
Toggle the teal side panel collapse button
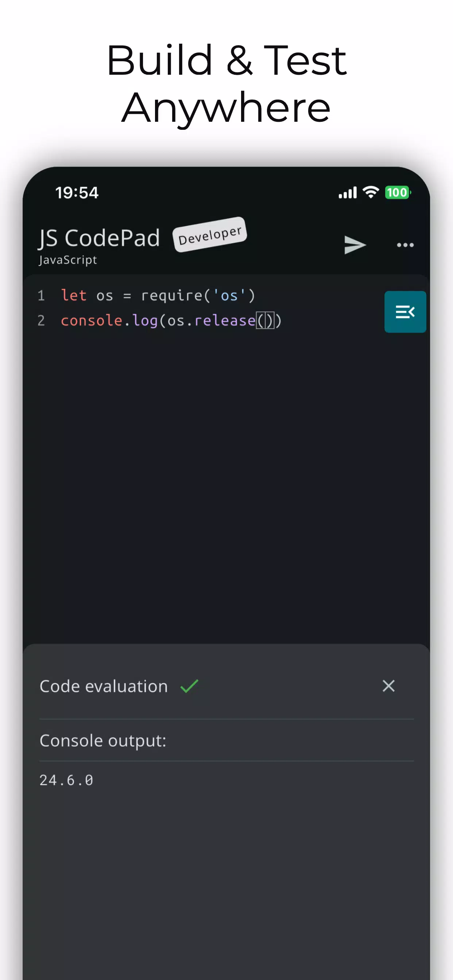pyautogui.click(x=405, y=312)
